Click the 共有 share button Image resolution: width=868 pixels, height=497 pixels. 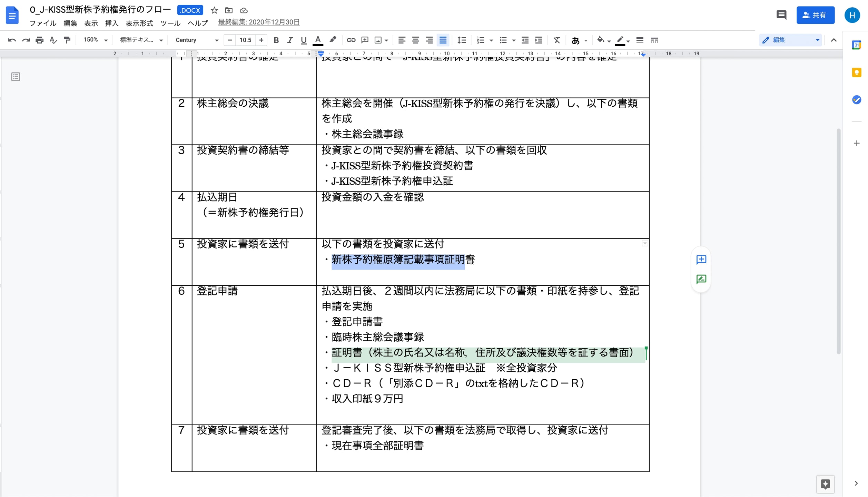816,15
